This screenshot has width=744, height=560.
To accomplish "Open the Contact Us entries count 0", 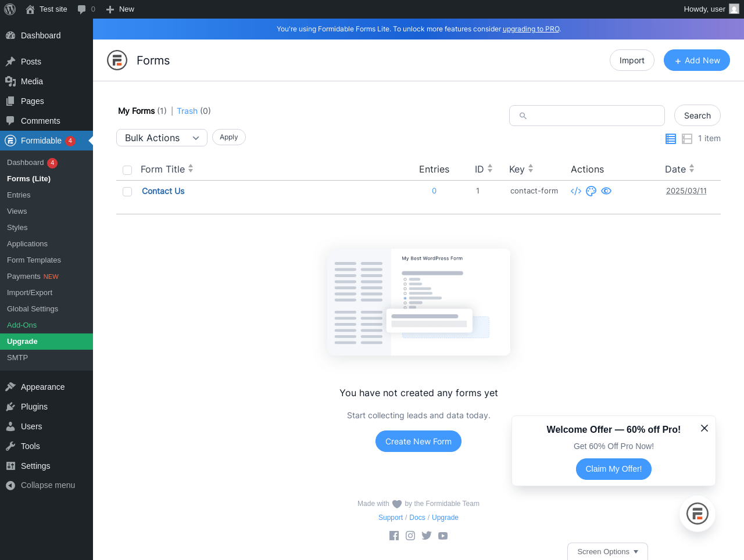I will point(434,191).
